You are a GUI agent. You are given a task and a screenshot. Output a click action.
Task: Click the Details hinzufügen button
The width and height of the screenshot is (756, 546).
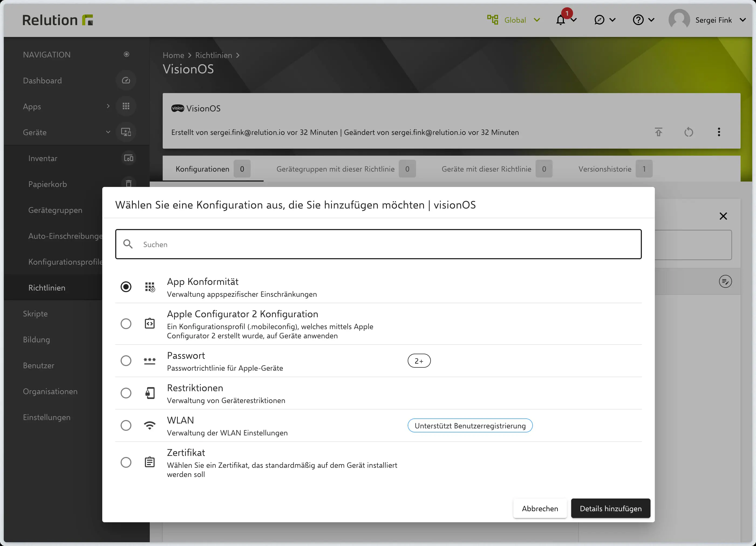pos(610,508)
